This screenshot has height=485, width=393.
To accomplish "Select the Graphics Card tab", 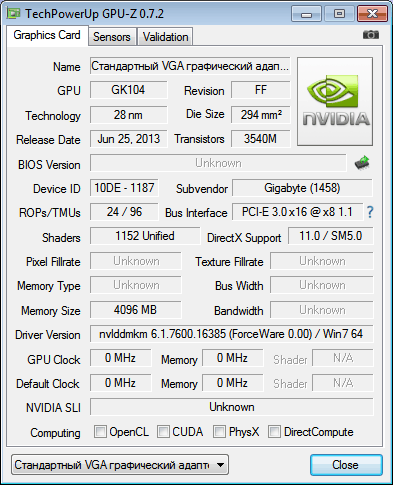I will (47, 35).
